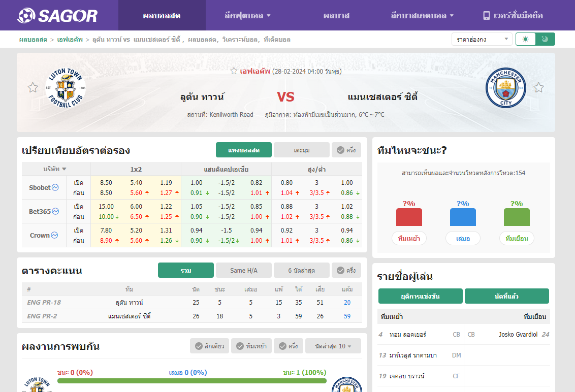Open FA Cup breadcrumb link
This screenshot has width=575, height=392.
click(x=70, y=39)
